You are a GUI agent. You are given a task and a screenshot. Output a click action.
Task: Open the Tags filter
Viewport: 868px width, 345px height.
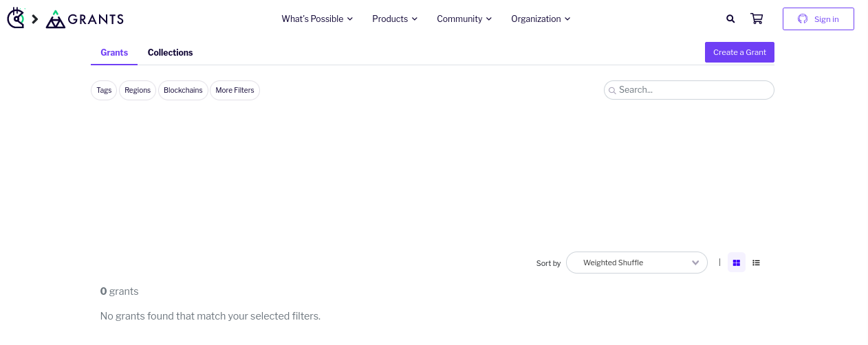pos(104,90)
